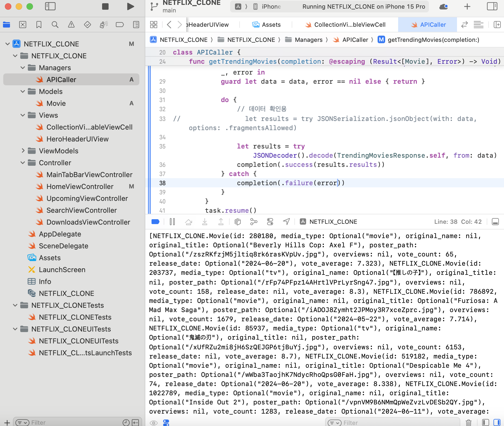Collapse the NETFLIX_CLONE project root
504x426 pixels.
8,44
